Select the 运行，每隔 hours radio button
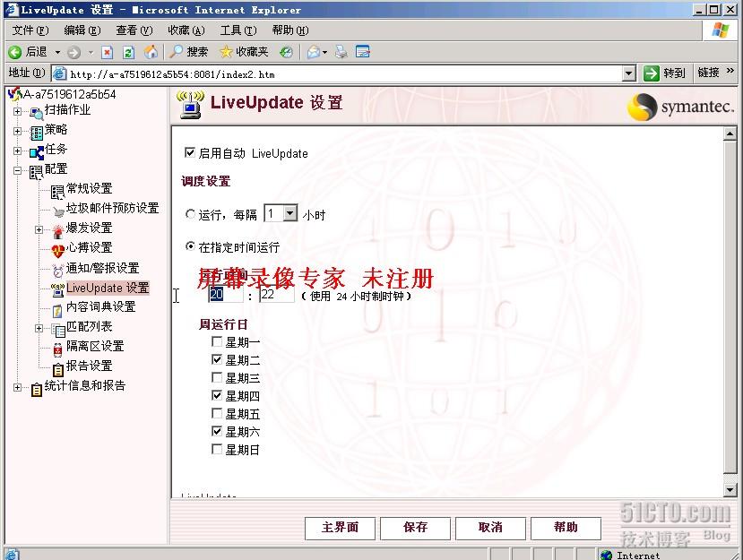The height and width of the screenshot is (560, 743). click(190, 214)
